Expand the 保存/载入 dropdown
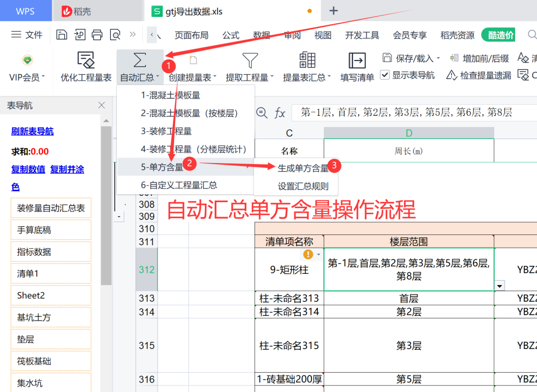 pyautogui.click(x=438, y=59)
